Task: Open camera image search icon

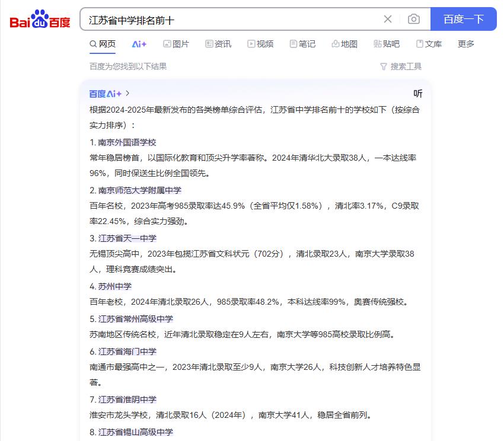Action: [x=414, y=19]
